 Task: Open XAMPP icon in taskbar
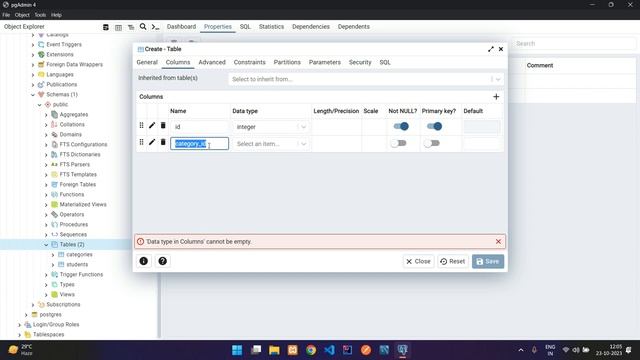(293, 350)
